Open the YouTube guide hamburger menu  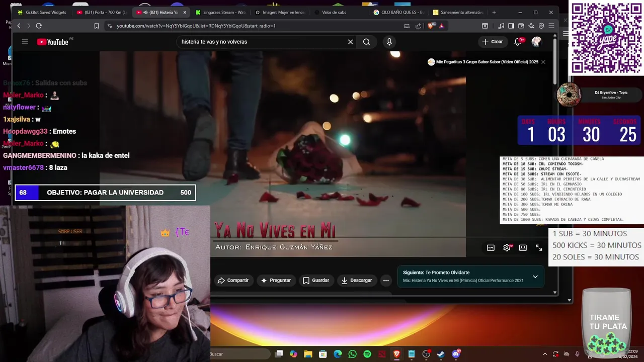[25, 42]
